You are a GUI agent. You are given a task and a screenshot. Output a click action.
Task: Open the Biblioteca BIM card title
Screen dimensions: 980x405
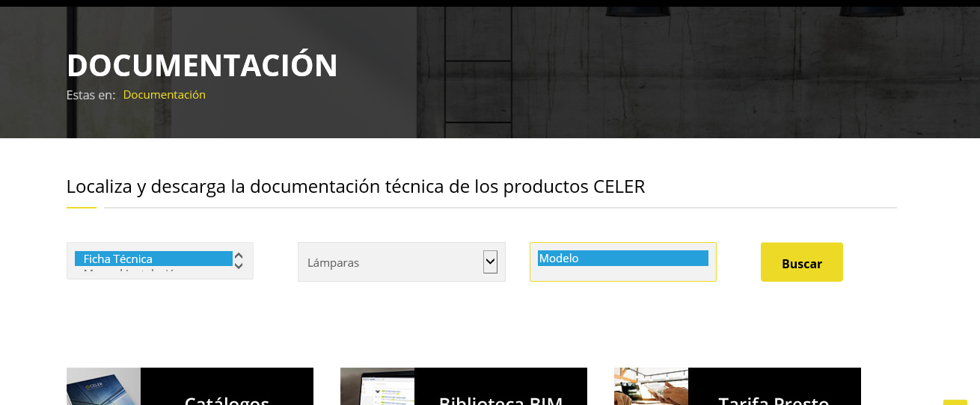500,399
